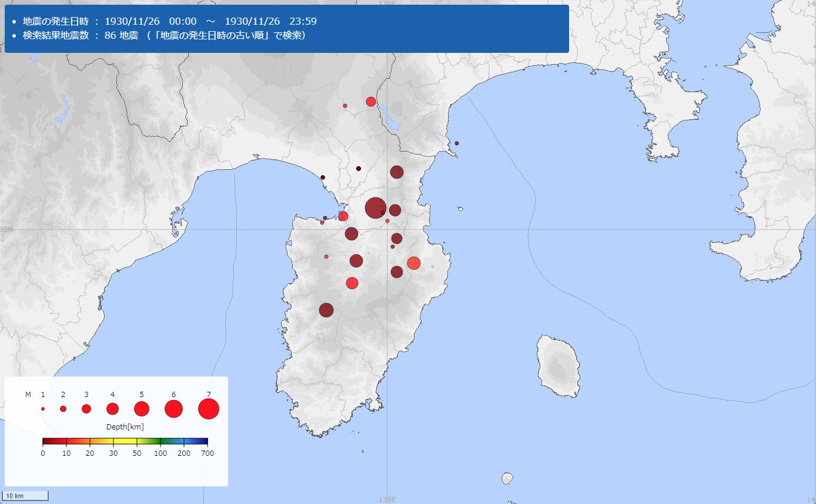Click the isolated small dot on the Sagami Bay coast
This screenshot has width=816, height=504.
[457, 143]
